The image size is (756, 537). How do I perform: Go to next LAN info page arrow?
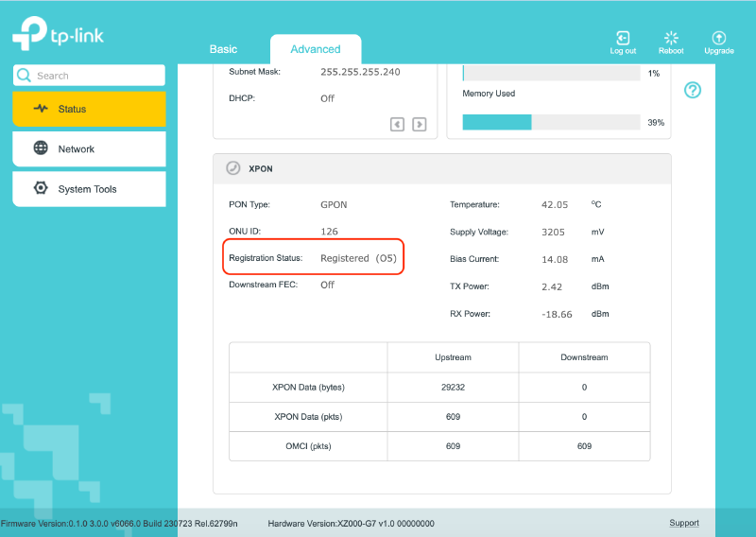[419, 125]
